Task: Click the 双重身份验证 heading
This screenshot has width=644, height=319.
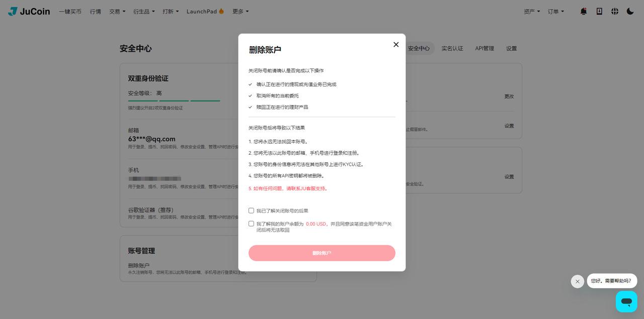Action: tap(148, 78)
